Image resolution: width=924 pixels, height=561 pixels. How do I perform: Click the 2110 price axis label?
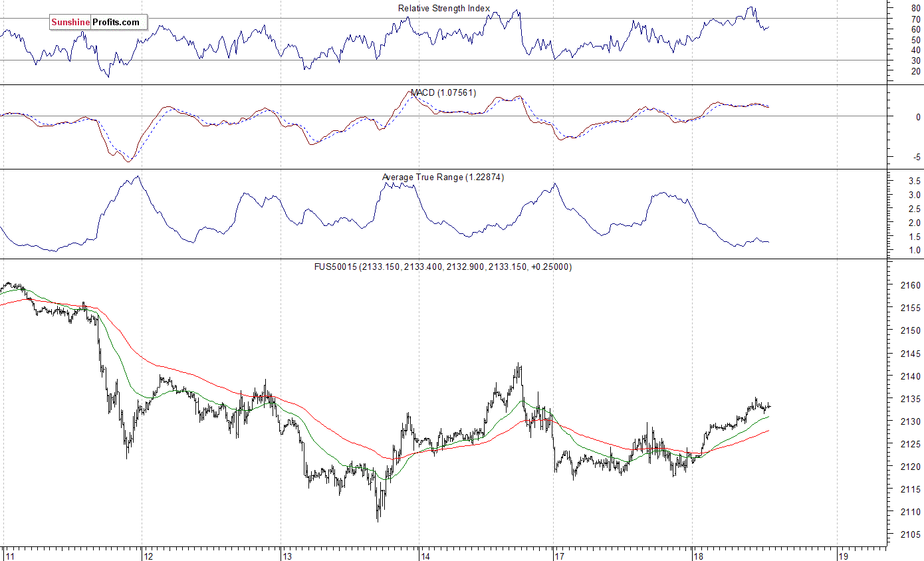point(911,512)
